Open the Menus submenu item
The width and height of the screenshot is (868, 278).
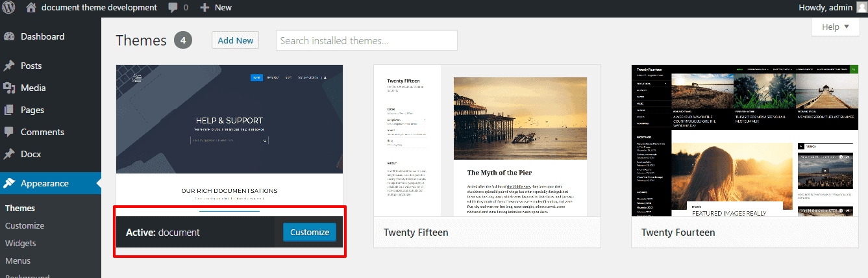click(18, 260)
